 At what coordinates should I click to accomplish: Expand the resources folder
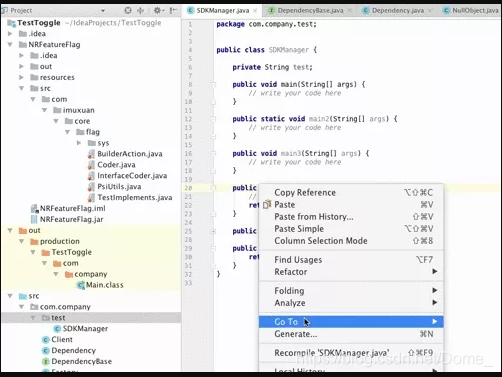click(21, 77)
